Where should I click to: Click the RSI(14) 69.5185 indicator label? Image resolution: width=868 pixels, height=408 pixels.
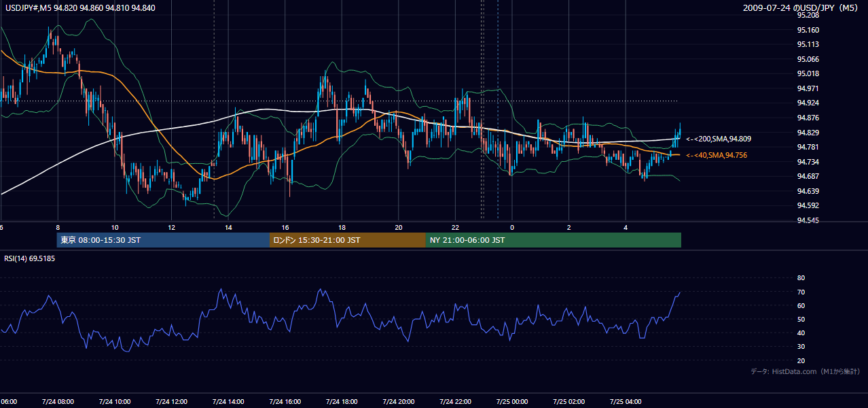click(29, 258)
